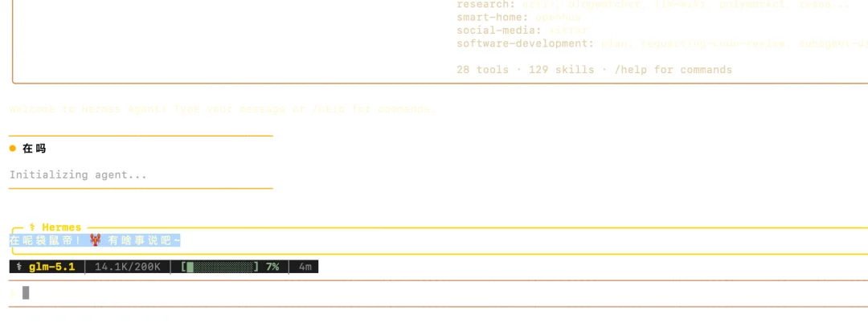The height and width of the screenshot is (335, 868).
Task: Click the caduceus icon beside the Hermes title
Action: click(x=33, y=227)
